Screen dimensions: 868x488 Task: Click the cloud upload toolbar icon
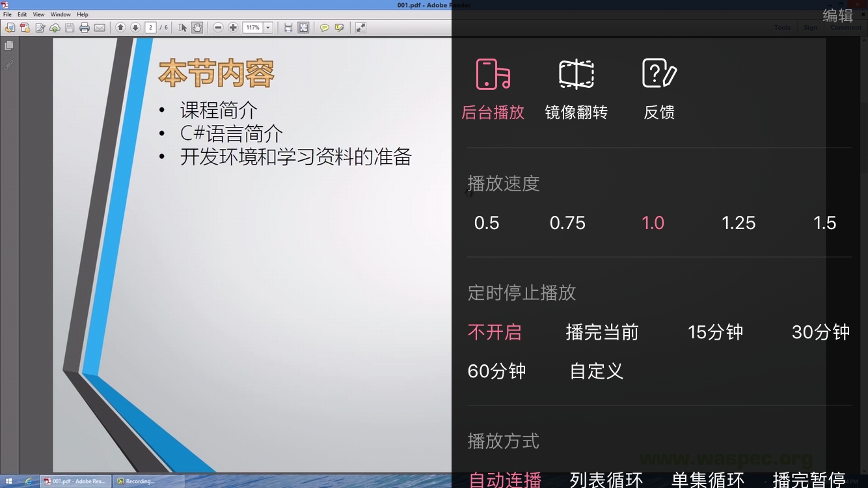[x=55, y=27]
